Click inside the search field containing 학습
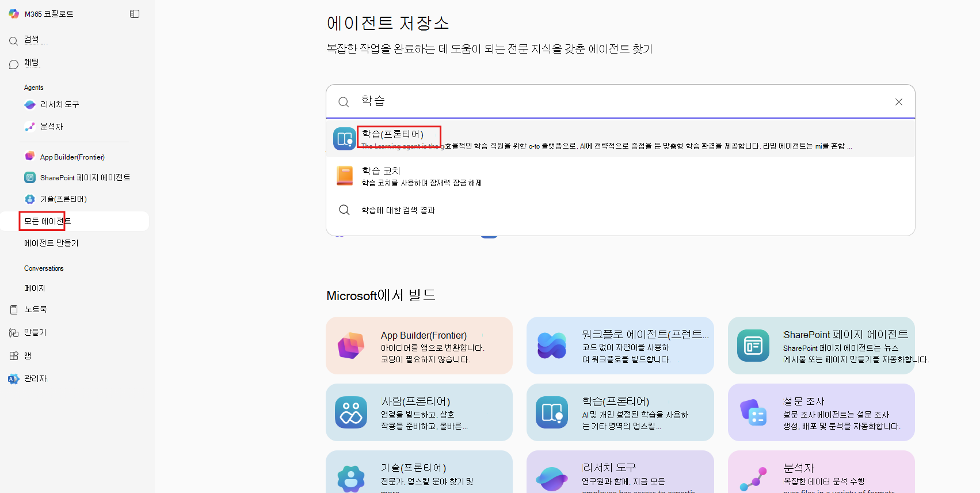 (620, 102)
